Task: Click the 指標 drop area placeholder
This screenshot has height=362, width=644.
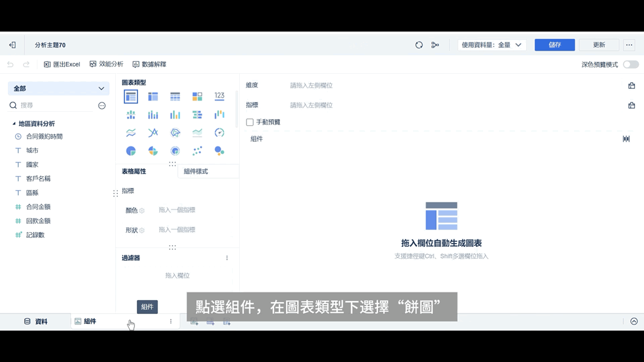Action: point(311,106)
